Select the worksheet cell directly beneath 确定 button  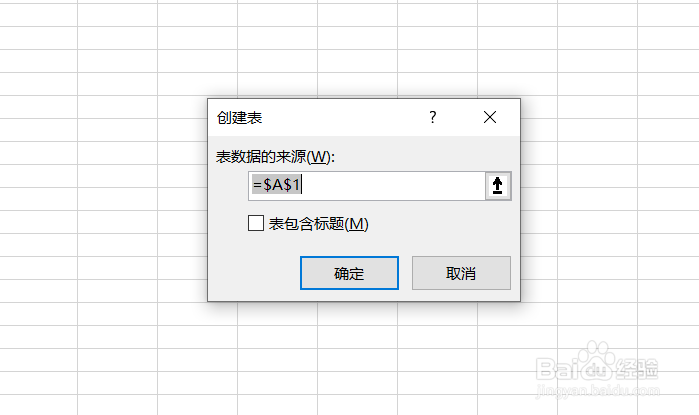pos(358,314)
